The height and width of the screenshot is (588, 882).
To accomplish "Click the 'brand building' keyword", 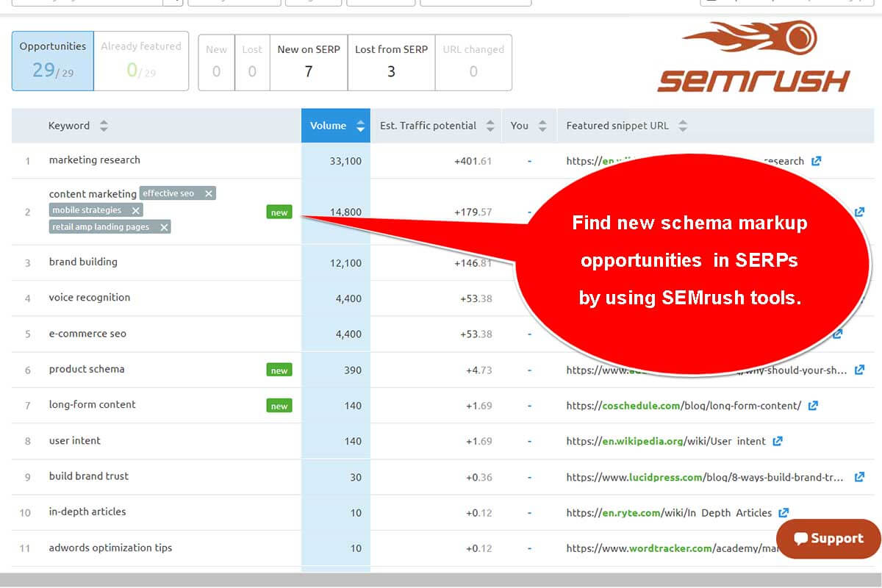I will tap(83, 262).
